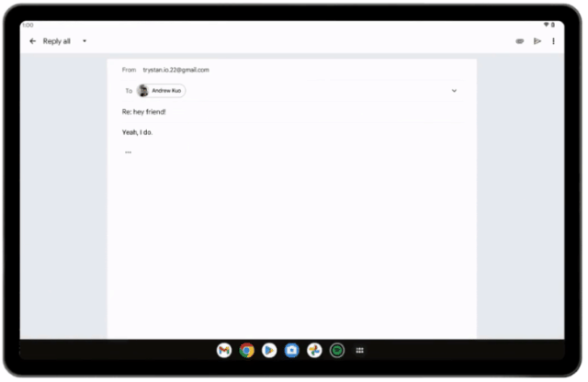
Task: Select the Andrew Kuo recipient chip
Action: pyautogui.click(x=165, y=91)
